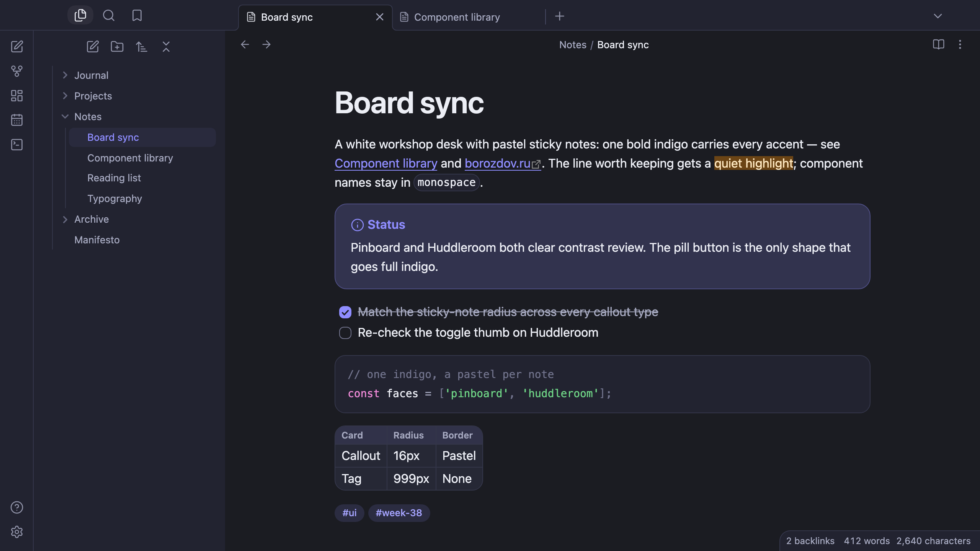Open the canvas grid icon
Viewport: 980px width, 551px height.
coord(17,96)
